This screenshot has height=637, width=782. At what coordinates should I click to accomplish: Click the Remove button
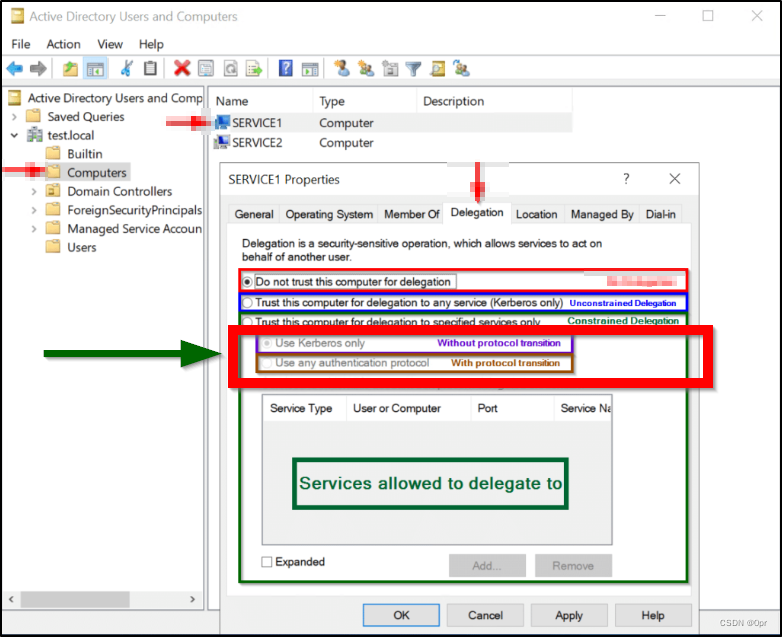pos(573,566)
